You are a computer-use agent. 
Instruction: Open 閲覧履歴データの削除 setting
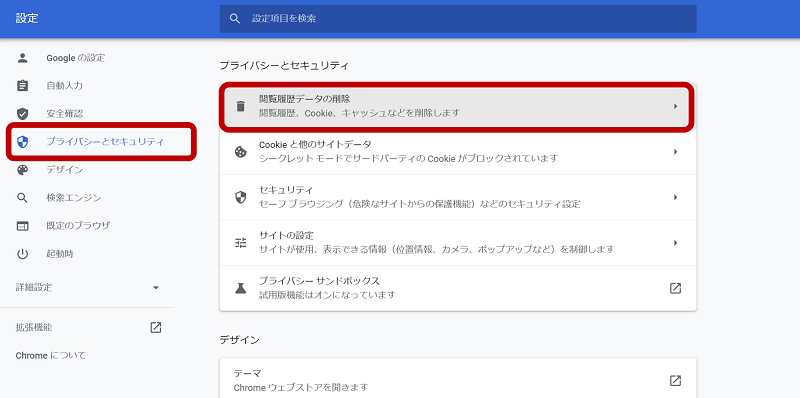[x=458, y=106]
